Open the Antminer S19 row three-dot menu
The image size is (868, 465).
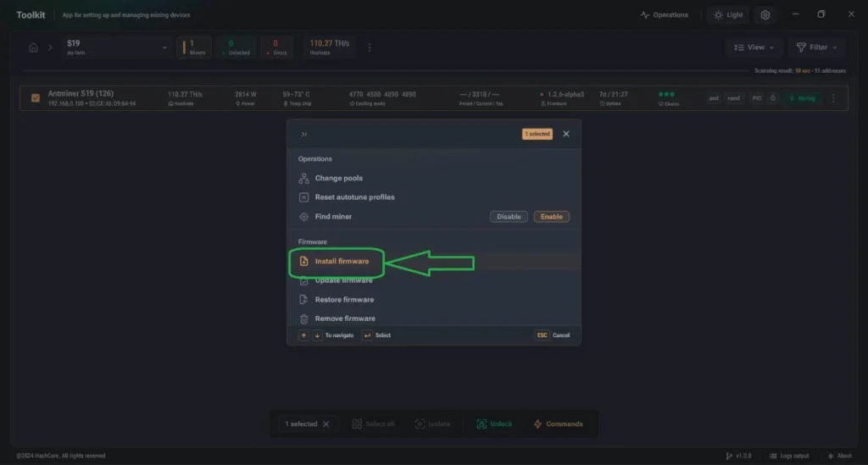833,98
